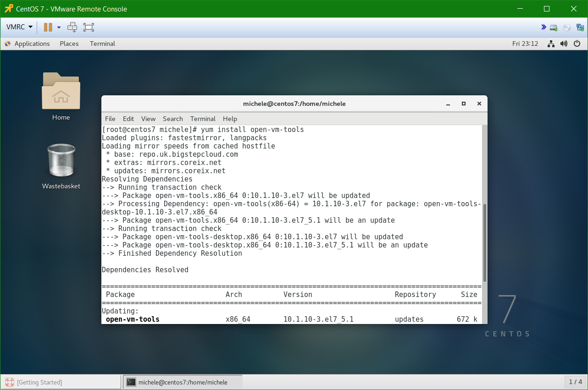Click the 1 / 4 workspace switcher
This screenshot has height=390, width=588.
pos(575,382)
